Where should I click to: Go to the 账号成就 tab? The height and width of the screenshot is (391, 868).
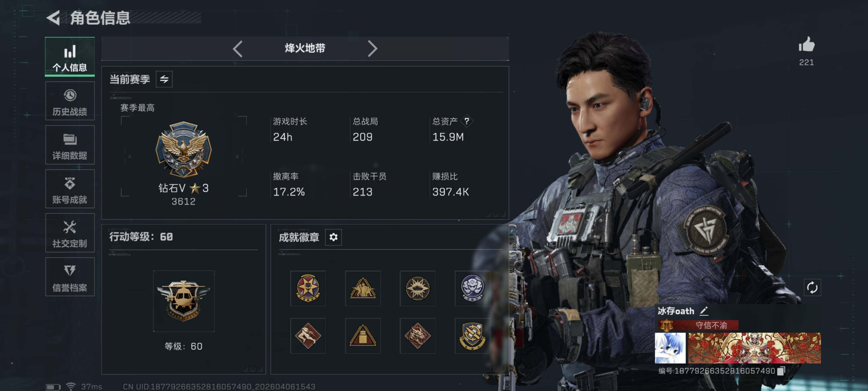pyautogui.click(x=70, y=189)
